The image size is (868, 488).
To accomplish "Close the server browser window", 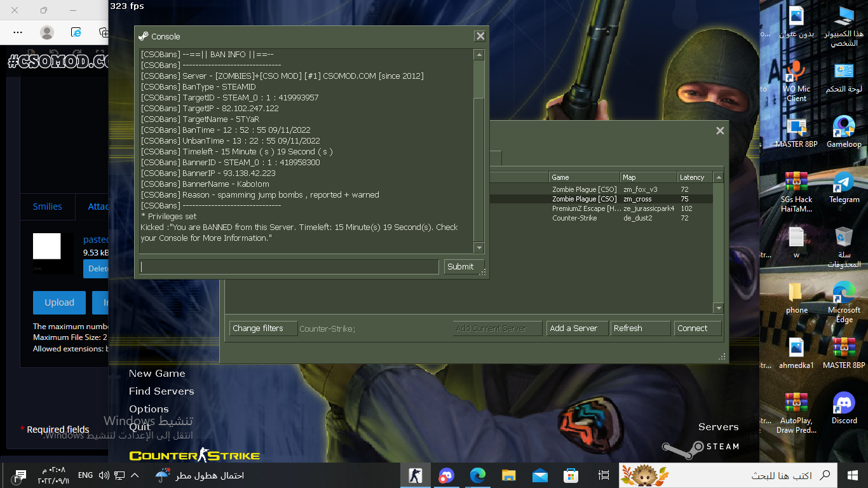I will click(x=720, y=130).
